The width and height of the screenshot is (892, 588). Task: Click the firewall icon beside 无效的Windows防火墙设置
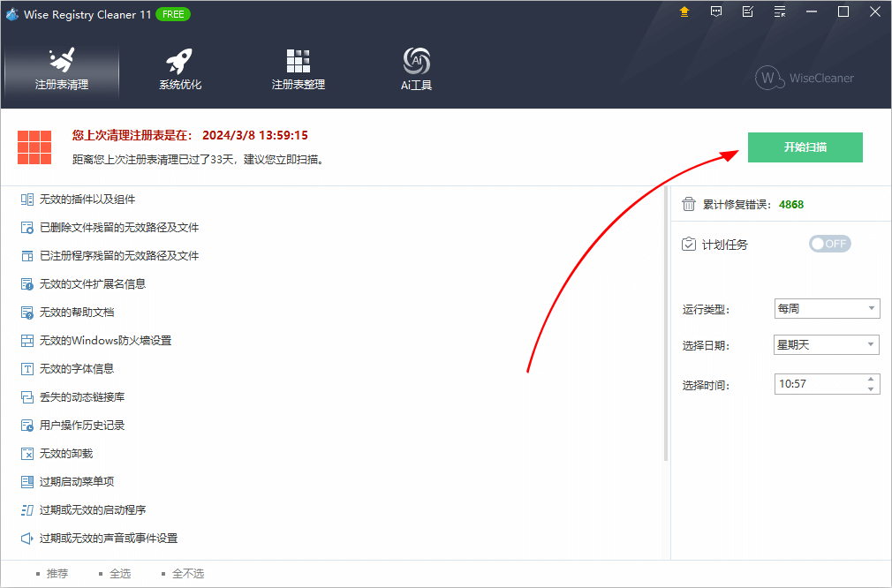tap(27, 341)
